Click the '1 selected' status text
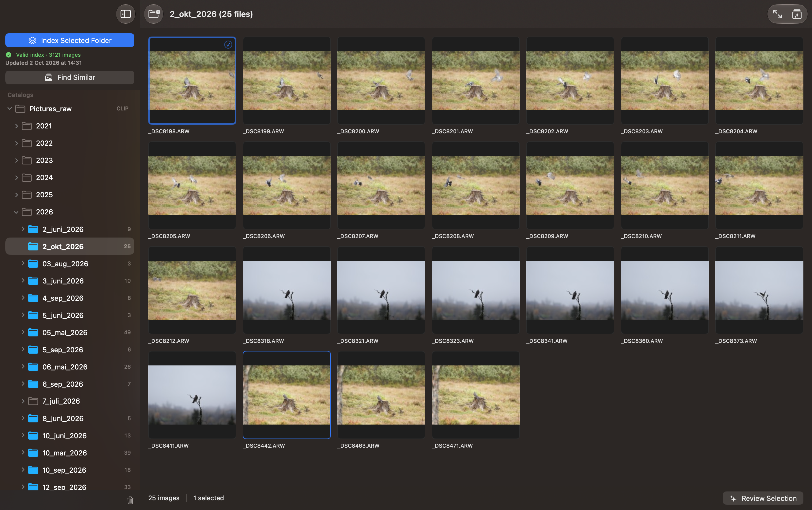The image size is (812, 510). [208, 498]
